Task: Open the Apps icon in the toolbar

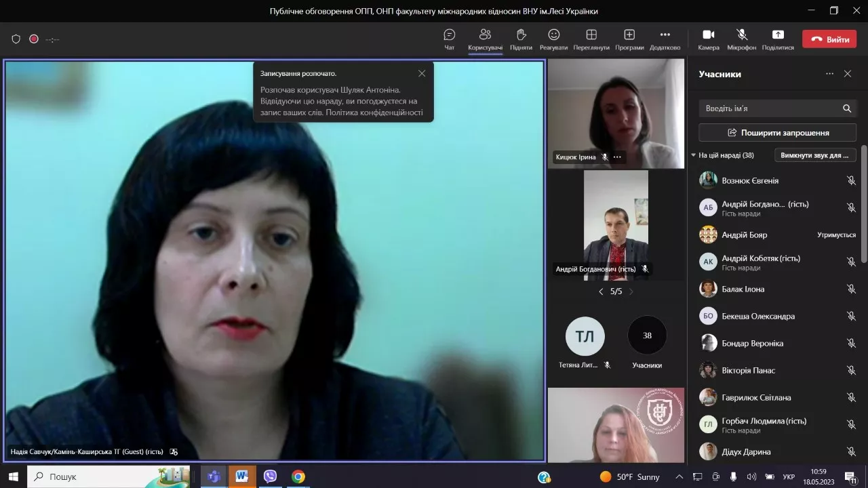Action: (x=629, y=39)
